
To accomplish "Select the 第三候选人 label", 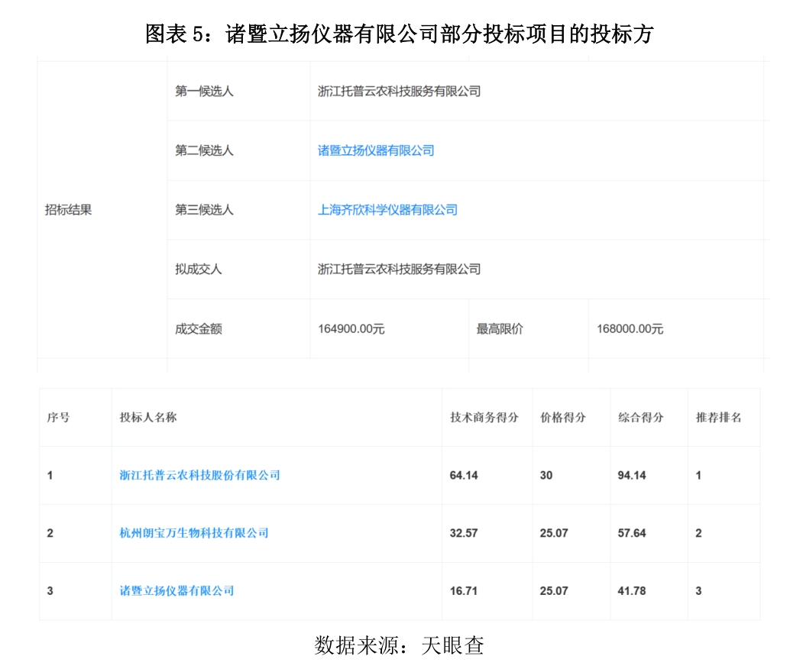I will 204,210.
